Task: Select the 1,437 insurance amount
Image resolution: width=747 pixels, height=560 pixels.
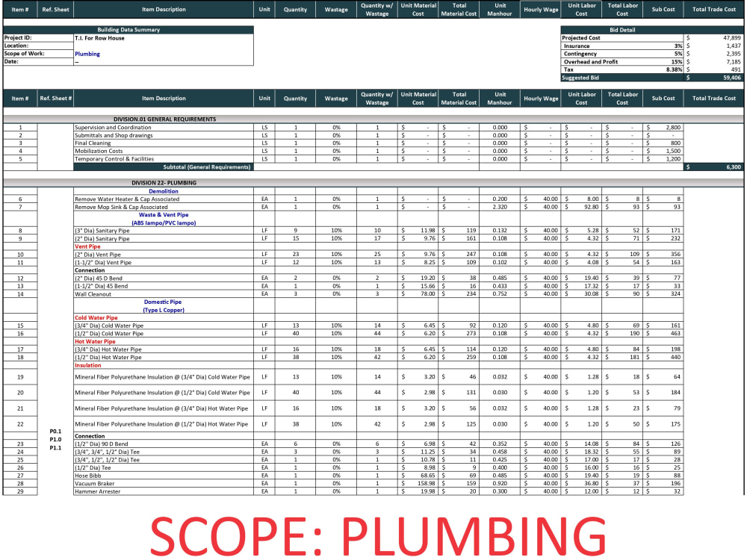Action: 734,46
